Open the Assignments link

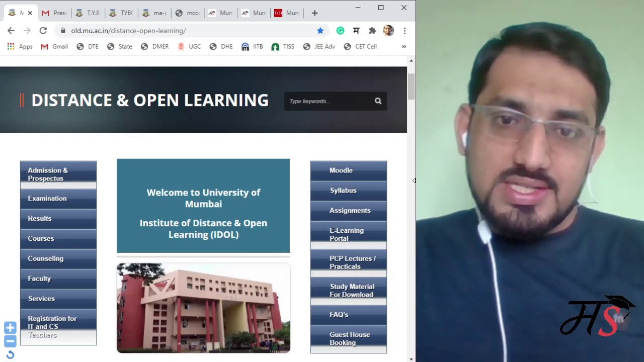349,211
